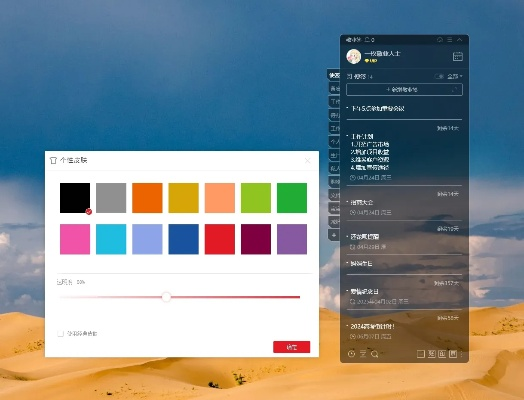The width and height of the screenshot is (524, 400).
Task: Add a category with the plus side tab
Action: (334, 235)
